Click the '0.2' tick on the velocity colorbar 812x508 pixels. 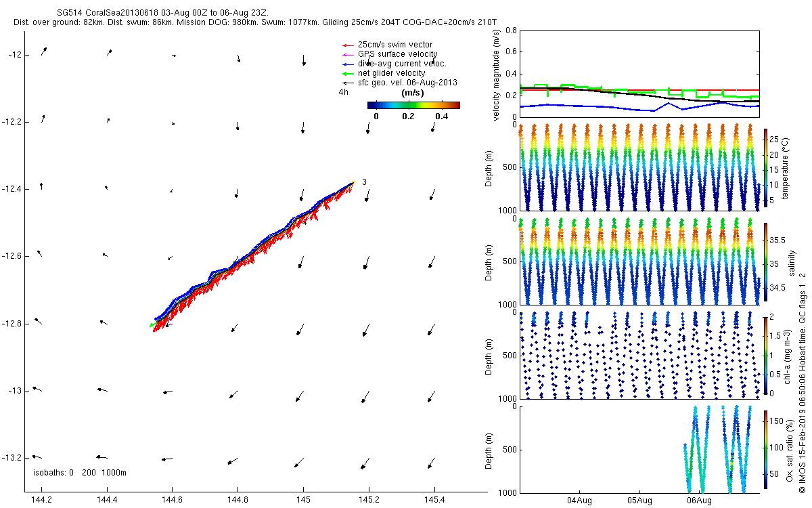click(x=409, y=117)
